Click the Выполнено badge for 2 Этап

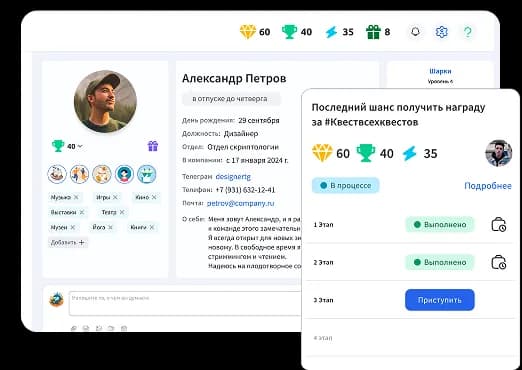pos(440,262)
